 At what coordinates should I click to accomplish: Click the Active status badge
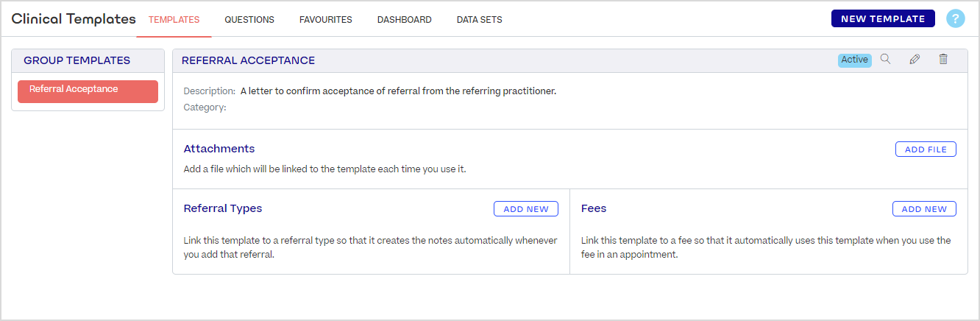pyautogui.click(x=855, y=60)
